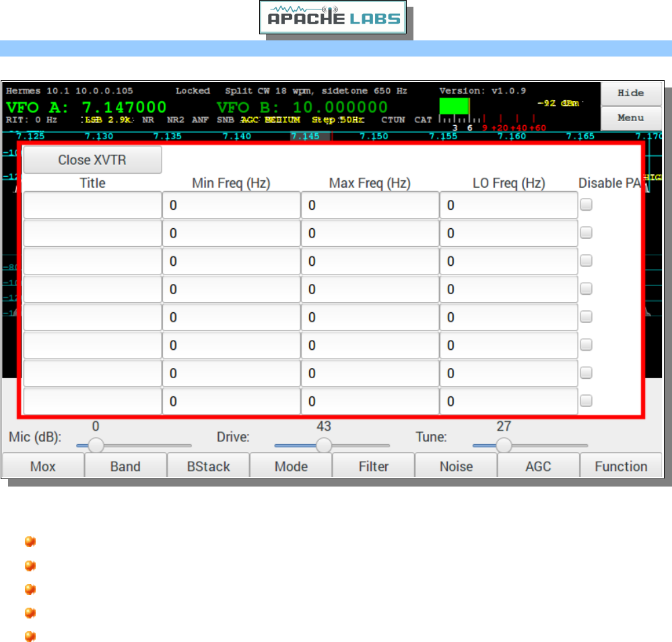The width and height of the screenshot is (672, 642).
Task: Focus the LO Freq field in eighth row
Action: point(509,401)
